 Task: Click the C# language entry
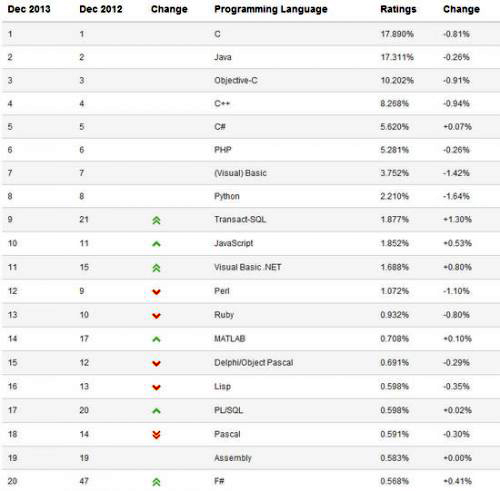tap(220, 127)
